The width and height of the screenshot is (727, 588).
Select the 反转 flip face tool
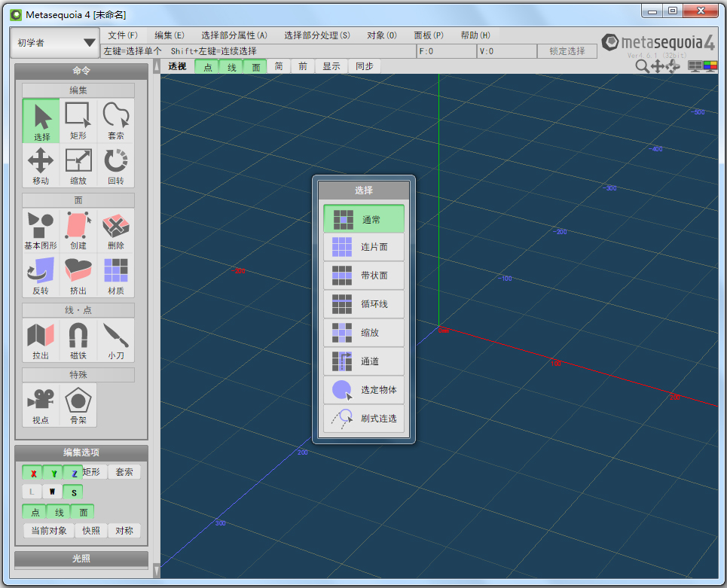point(41,276)
